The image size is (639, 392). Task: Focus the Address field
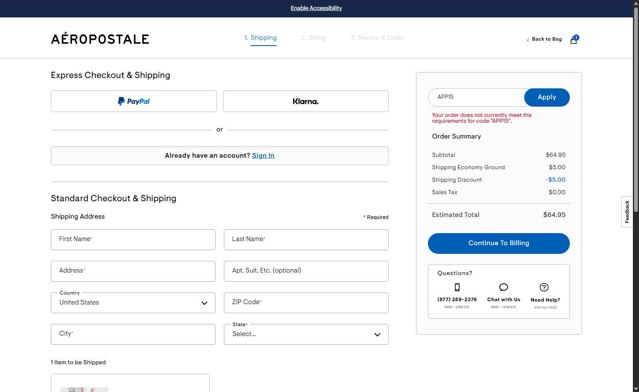[133, 271]
